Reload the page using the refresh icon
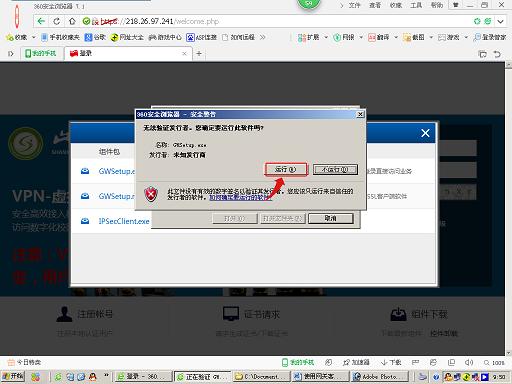Viewport: 512px width, 384px height. (x=57, y=21)
